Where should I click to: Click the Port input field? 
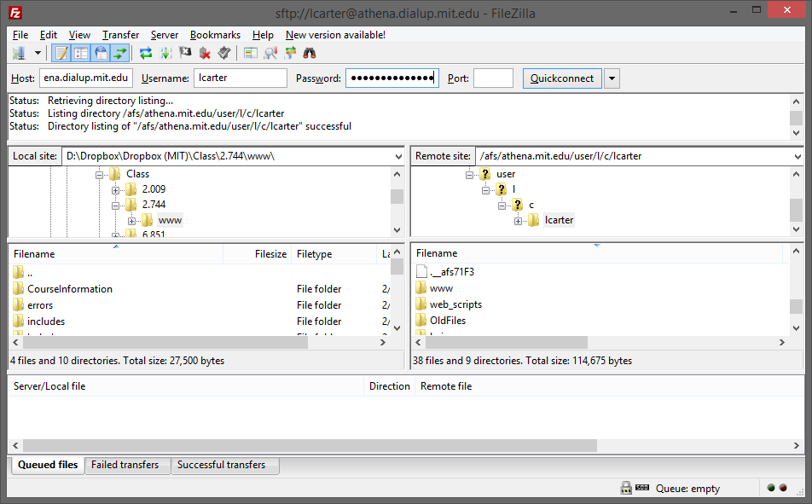493,78
